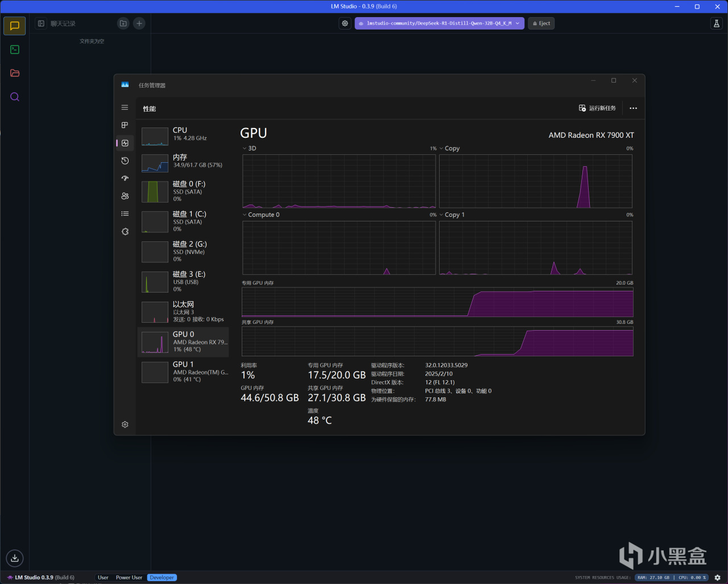Open LM Studio settings gear in status bar
This screenshot has height=584, width=728.
[x=718, y=577]
